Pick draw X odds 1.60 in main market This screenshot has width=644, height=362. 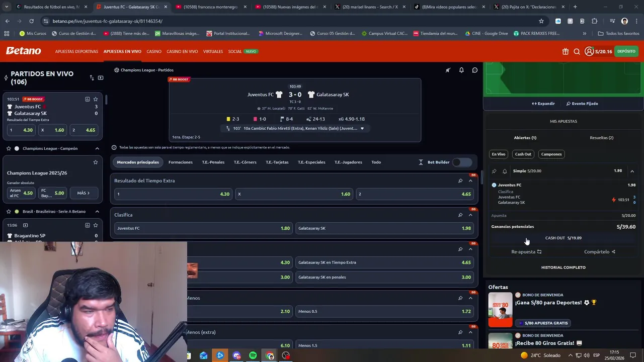coord(294,194)
